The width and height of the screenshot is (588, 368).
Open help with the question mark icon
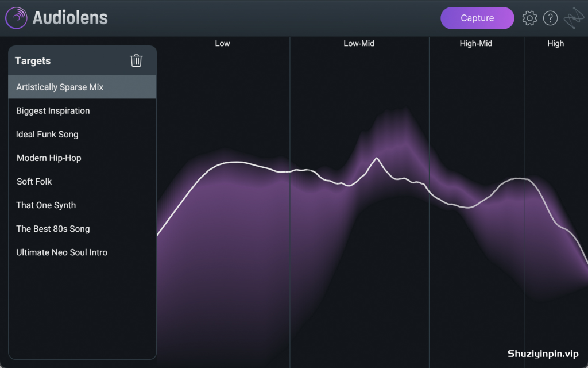pos(550,18)
